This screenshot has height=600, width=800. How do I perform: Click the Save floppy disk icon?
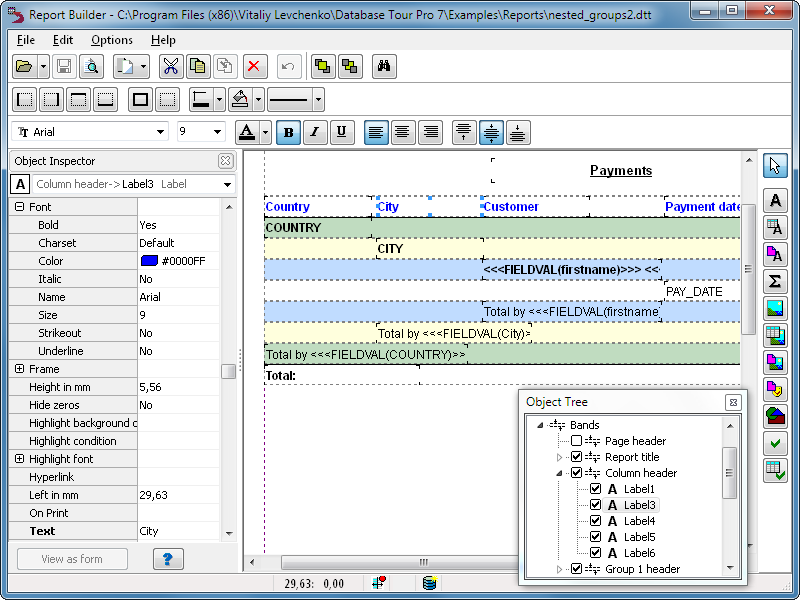64,67
